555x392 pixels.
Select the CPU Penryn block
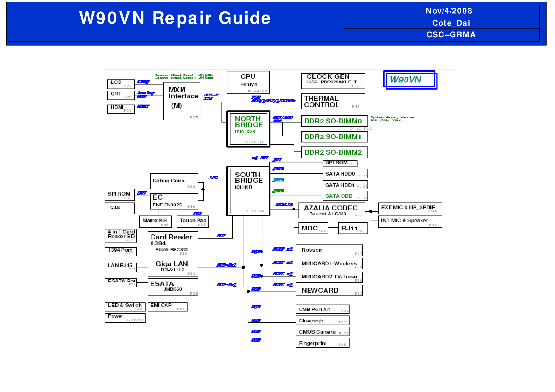tap(248, 82)
